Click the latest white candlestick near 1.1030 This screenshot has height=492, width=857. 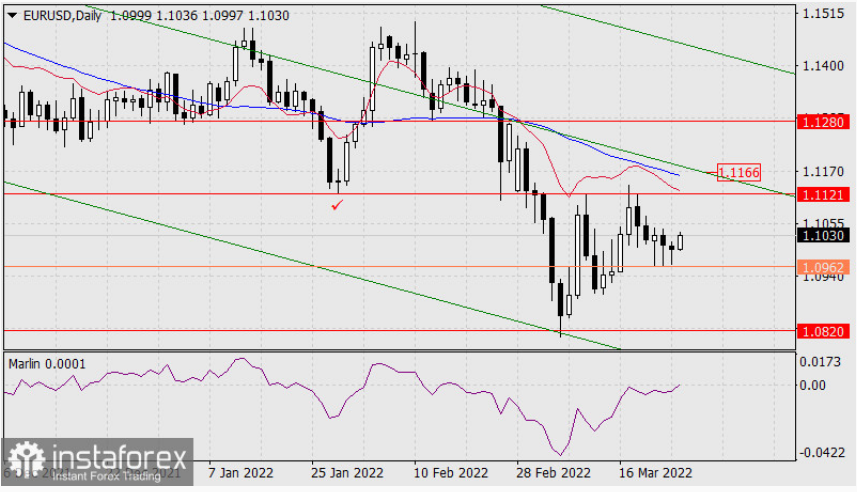[680, 242]
